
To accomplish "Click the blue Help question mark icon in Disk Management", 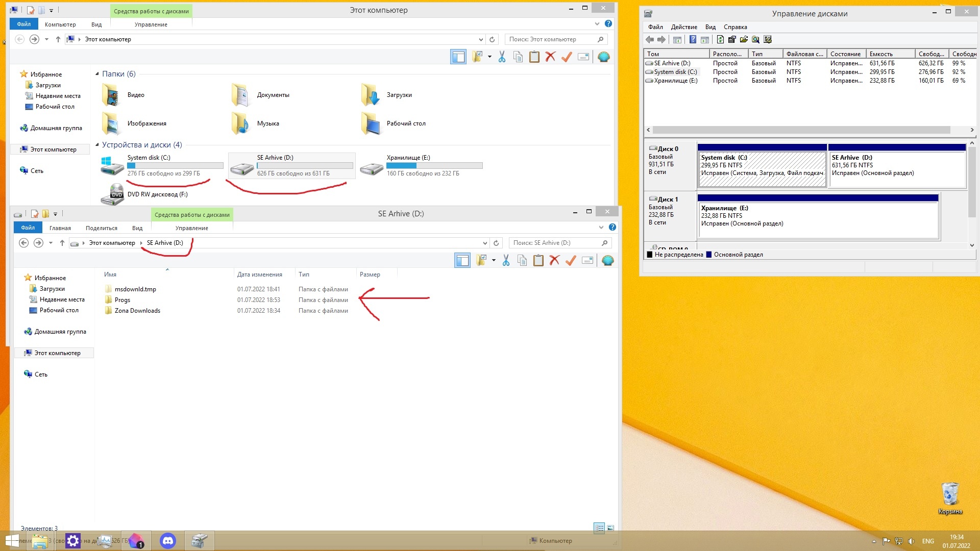I will 693,40.
